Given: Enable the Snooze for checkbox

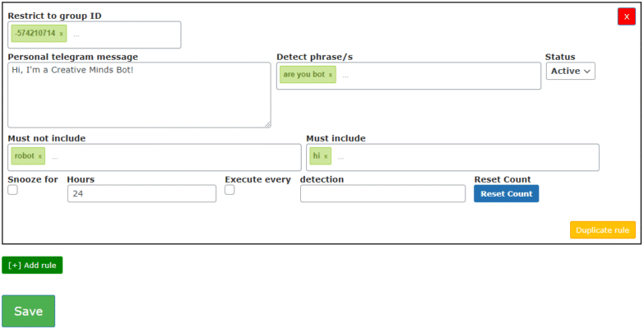Looking at the screenshot, I should (12, 190).
